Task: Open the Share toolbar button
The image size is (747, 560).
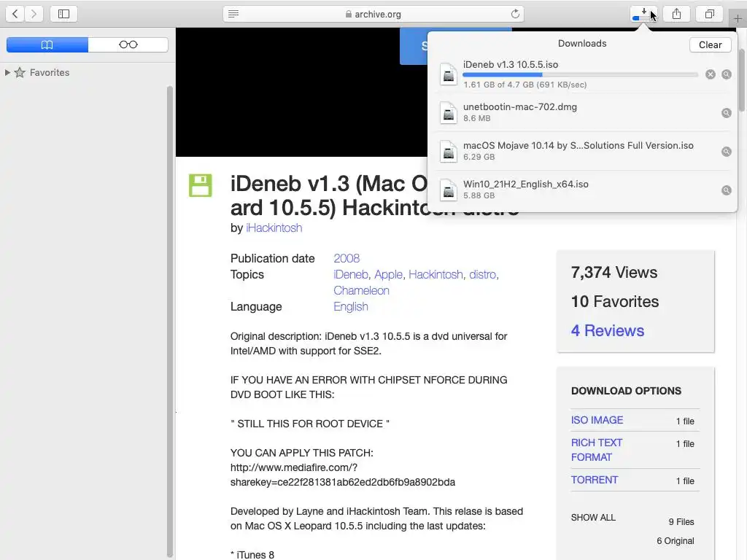Action: [x=676, y=14]
